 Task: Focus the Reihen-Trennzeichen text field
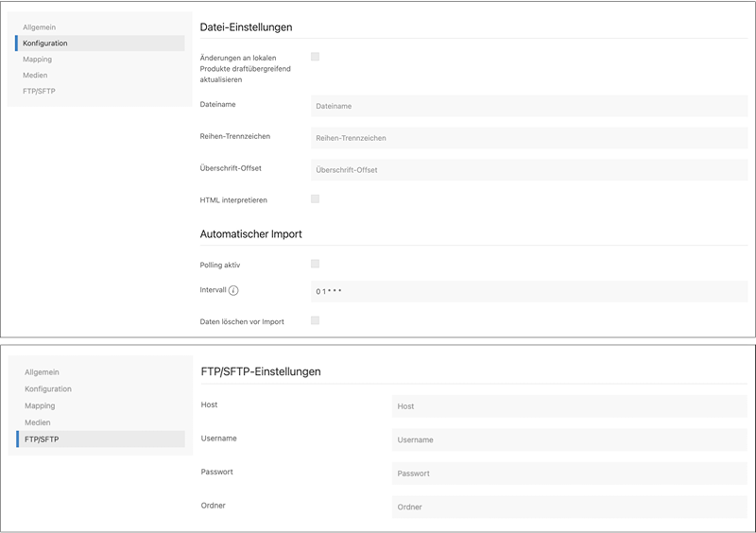[528, 138]
